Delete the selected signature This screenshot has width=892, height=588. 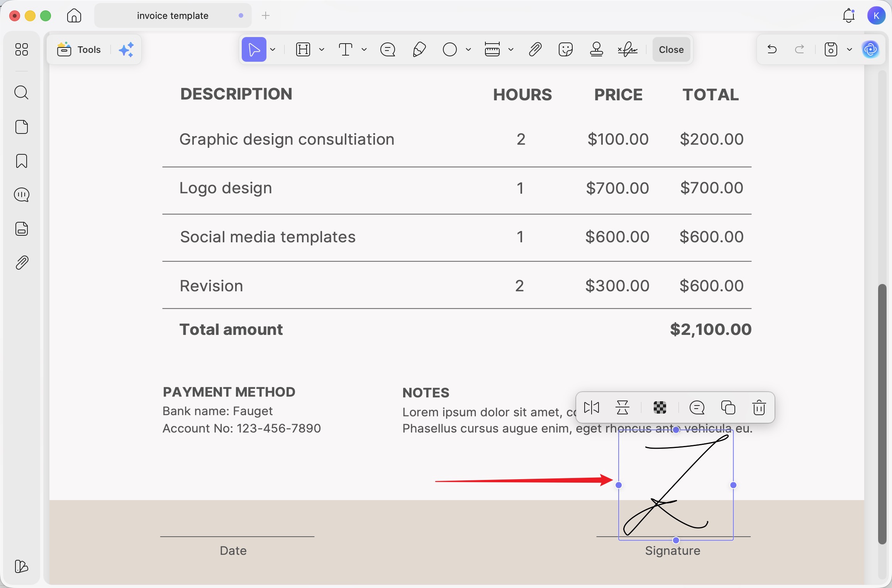coord(759,407)
